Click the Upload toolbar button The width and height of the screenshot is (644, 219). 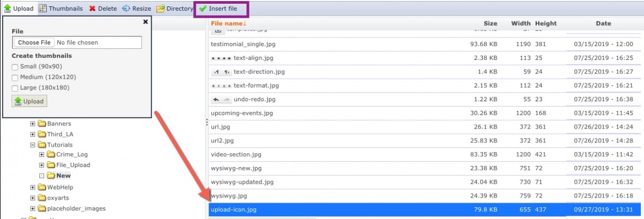[19, 9]
